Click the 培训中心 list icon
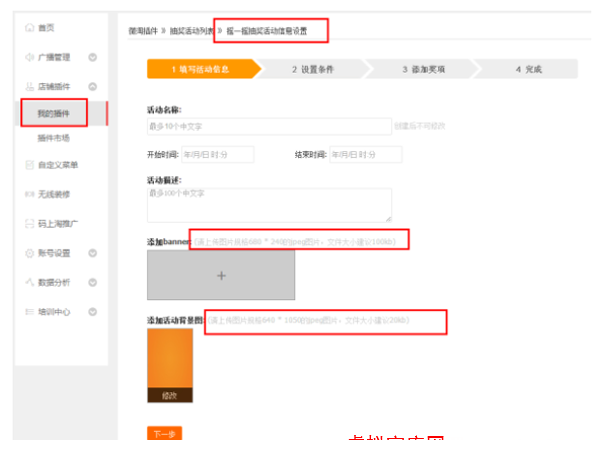The height and width of the screenshot is (463, 600). coord(29,312)
